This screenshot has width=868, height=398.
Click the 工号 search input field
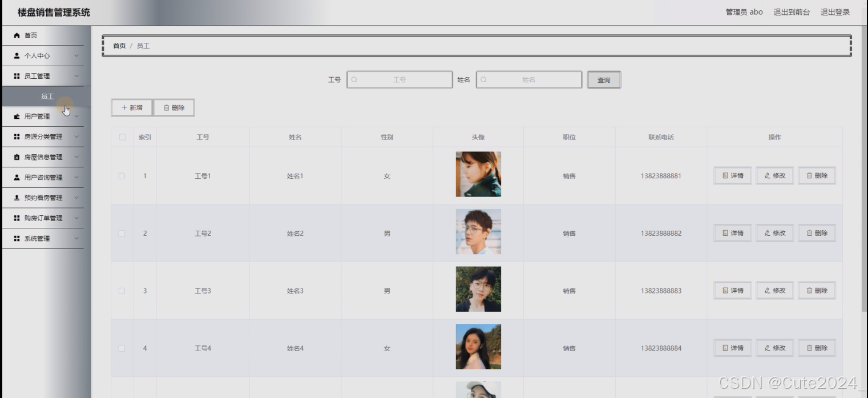point(399,80)
